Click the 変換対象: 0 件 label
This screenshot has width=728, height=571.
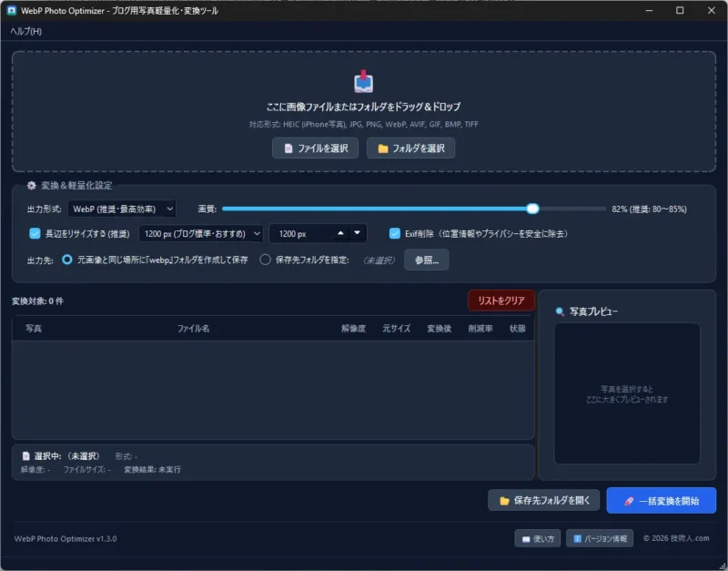[x=37, y=301]
